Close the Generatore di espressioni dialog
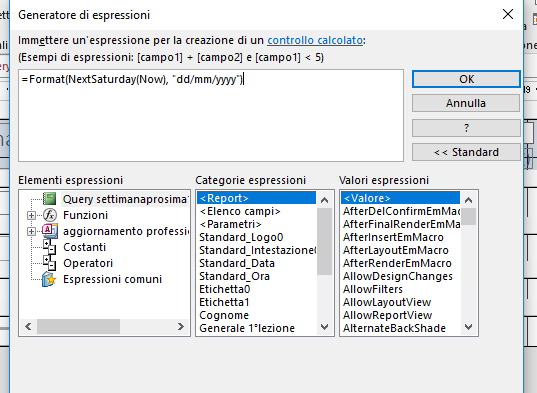The height and width of the screenshot is (393, 537). [508, 14]
